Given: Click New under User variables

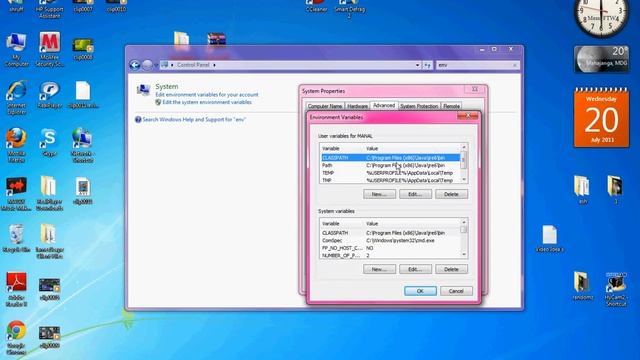Looking at the screenshot, I should click(379, 194).
